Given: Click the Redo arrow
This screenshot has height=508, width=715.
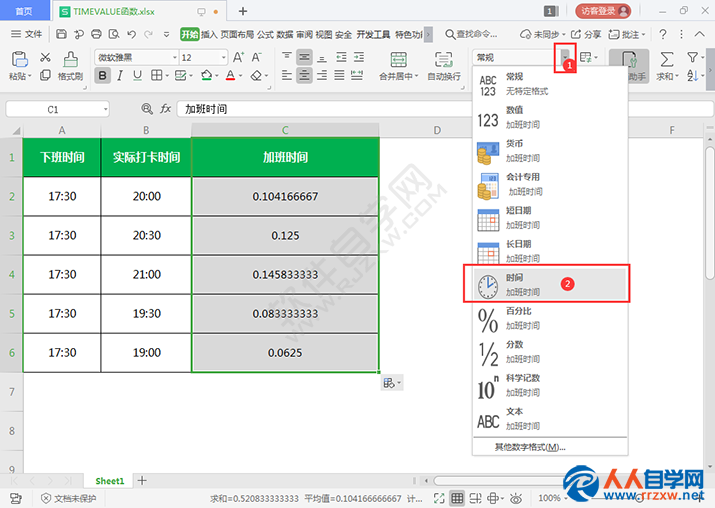Looking at the screenshot, I should click(148, 34).
